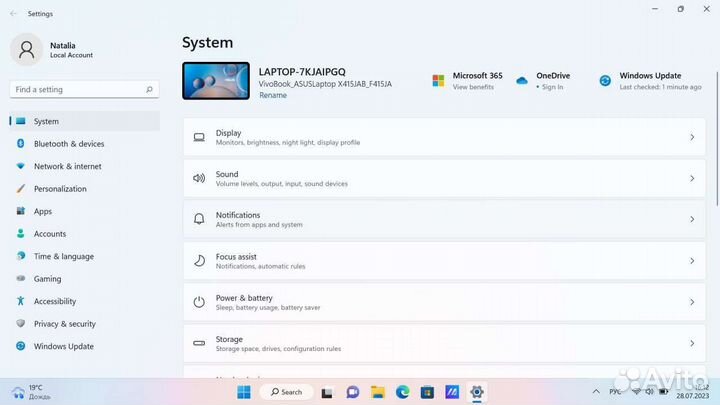Click the Focus assist moon icon
This screenshot has width=720, height=405.
[199, 261]
